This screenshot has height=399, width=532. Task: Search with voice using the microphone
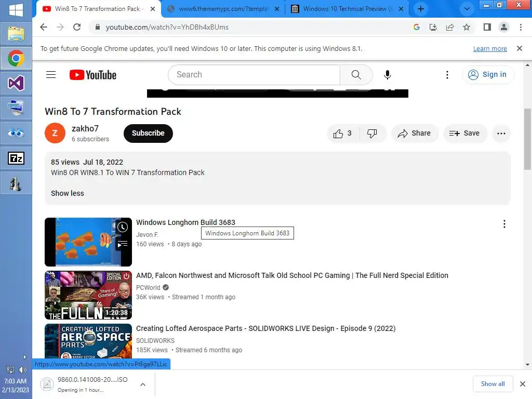[x=388, y=75]
